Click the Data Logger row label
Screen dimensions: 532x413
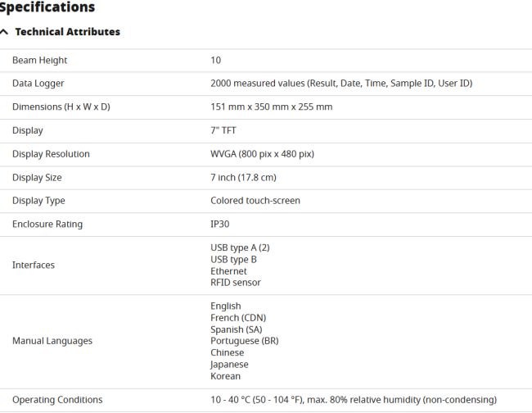[38, 84]
